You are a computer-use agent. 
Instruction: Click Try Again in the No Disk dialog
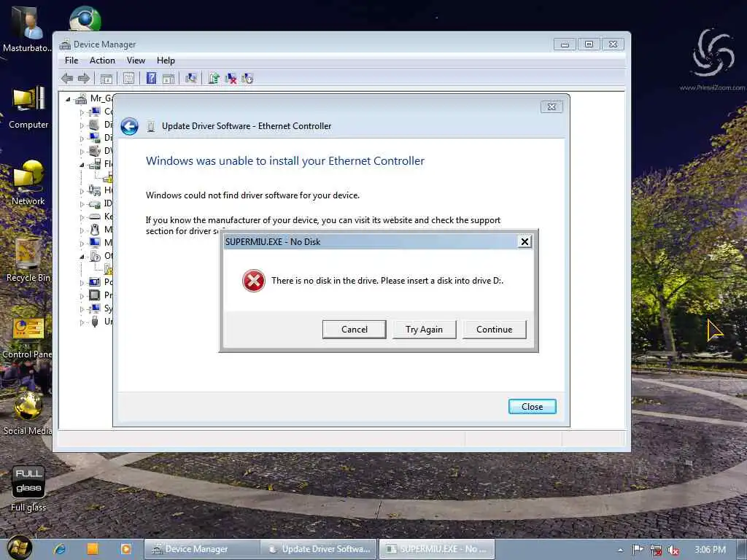click(x=424, y=329)
